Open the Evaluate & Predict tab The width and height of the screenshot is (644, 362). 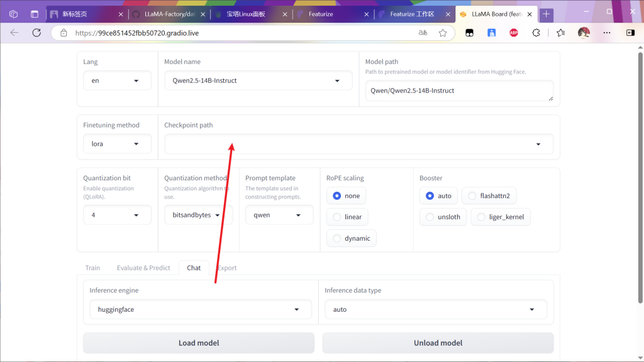click(x=143, y=268)
